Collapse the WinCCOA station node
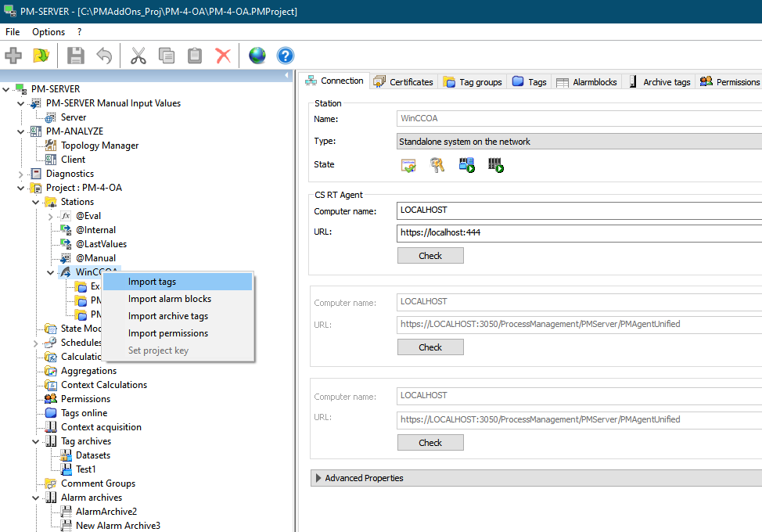 pyautogui.click(x=51, y=272)
